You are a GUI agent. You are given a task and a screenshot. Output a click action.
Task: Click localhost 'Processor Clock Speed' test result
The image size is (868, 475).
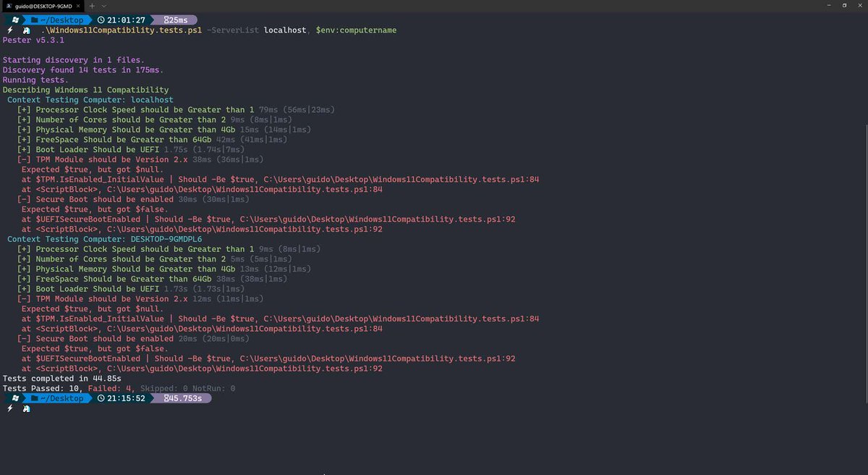[x=176, y=110]
